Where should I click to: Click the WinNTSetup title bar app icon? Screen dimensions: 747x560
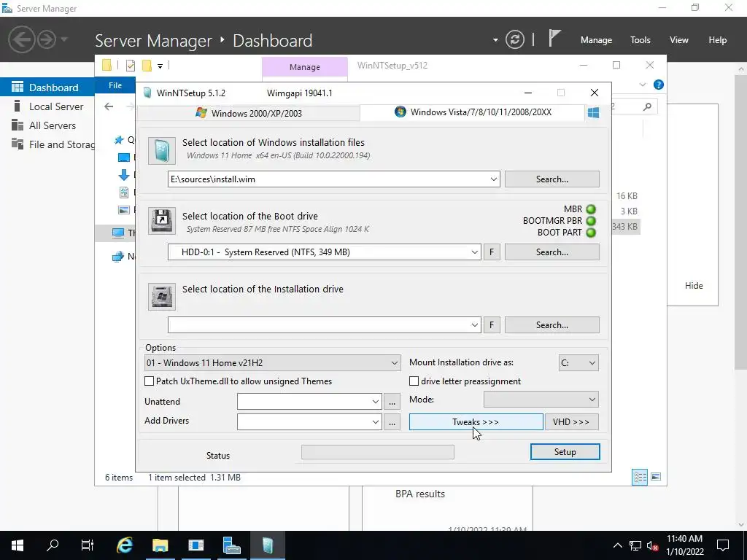[147, 93]
